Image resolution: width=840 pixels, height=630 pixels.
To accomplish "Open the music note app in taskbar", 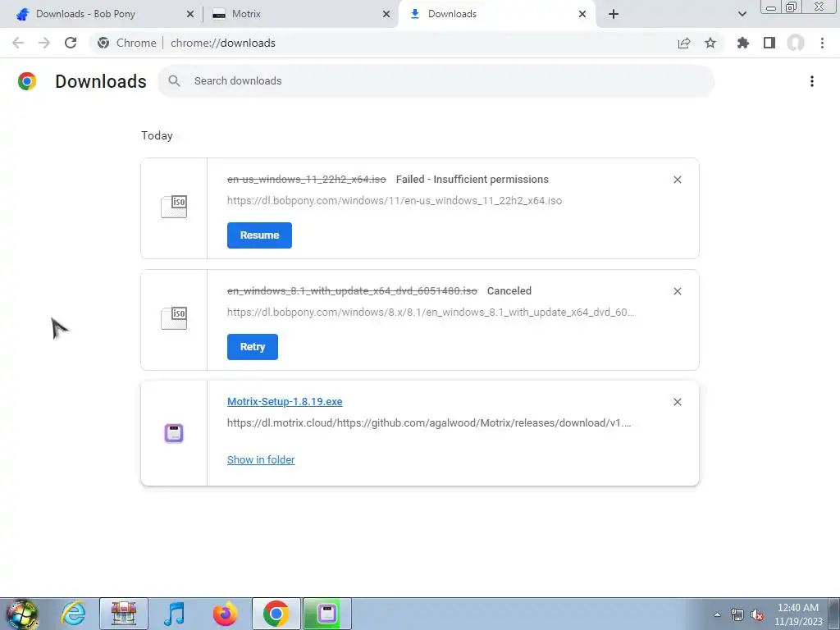I will tap(174, 614).
